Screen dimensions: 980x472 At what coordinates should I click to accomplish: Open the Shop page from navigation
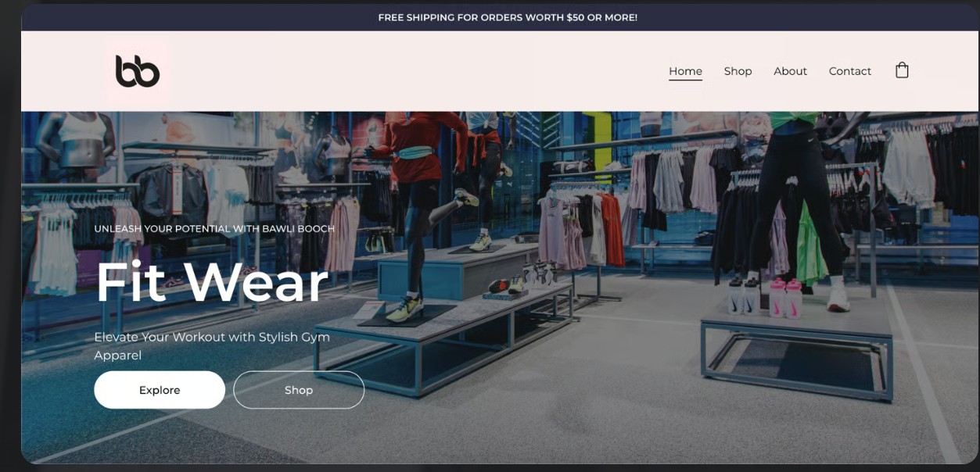coord(737,70)
